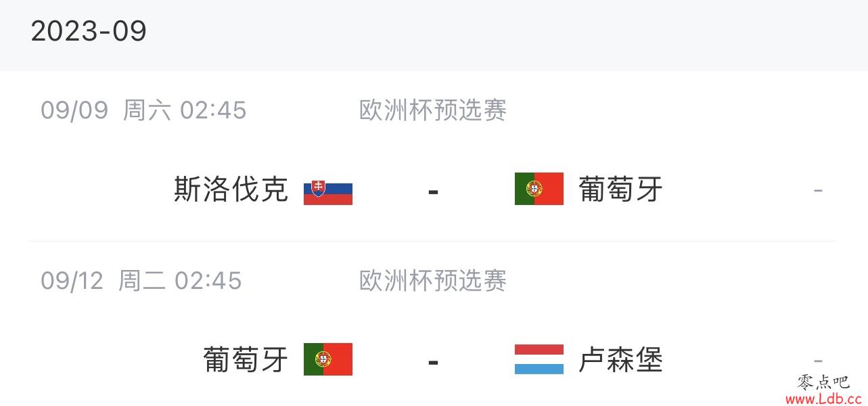
Task: Open the www.Ldb.cc watermark link
Action: pyautogui.click(x=823, y=399)
